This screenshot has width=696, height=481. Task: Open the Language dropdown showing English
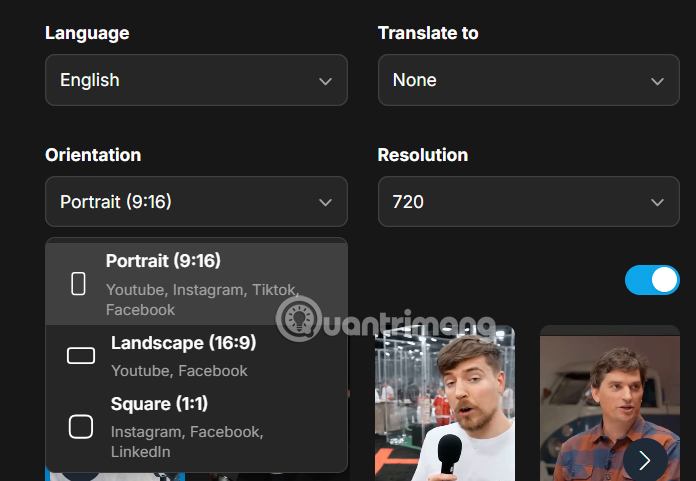click(x=196, y=81)
